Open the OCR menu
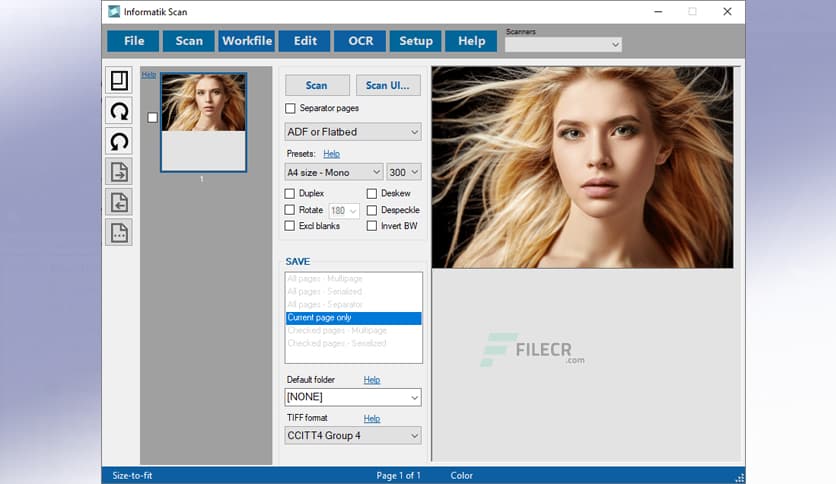The height and width of the screenshot is (484, 836). pos(360,41)
